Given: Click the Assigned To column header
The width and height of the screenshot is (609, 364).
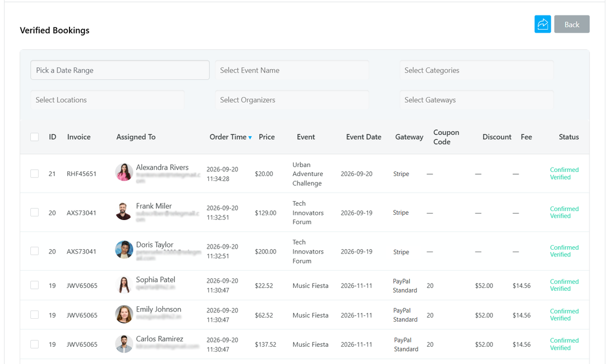Looking at the screenshot, I should [136, 137].
